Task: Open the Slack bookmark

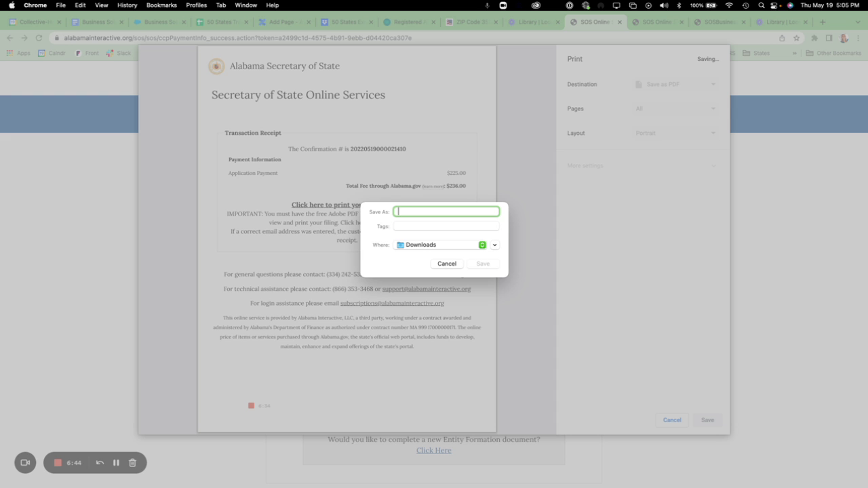Action: 119,53
